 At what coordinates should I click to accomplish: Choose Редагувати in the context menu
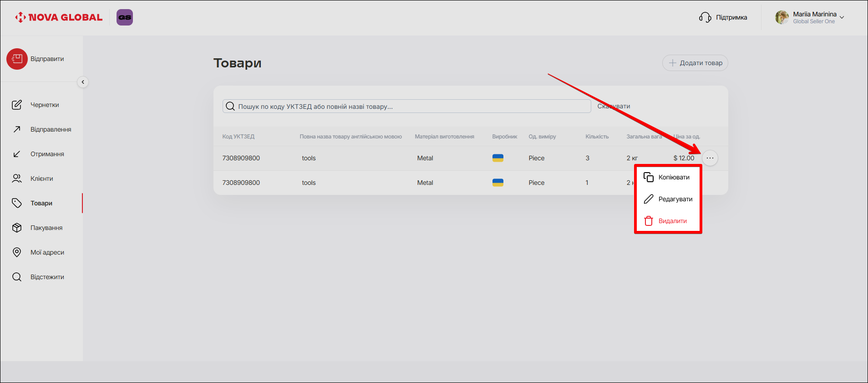(675, 199)
